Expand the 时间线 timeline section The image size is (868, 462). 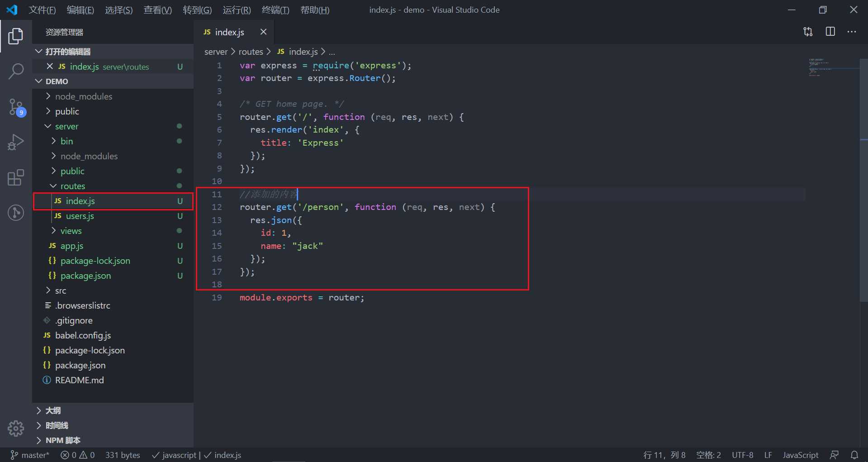click(113, 425)
